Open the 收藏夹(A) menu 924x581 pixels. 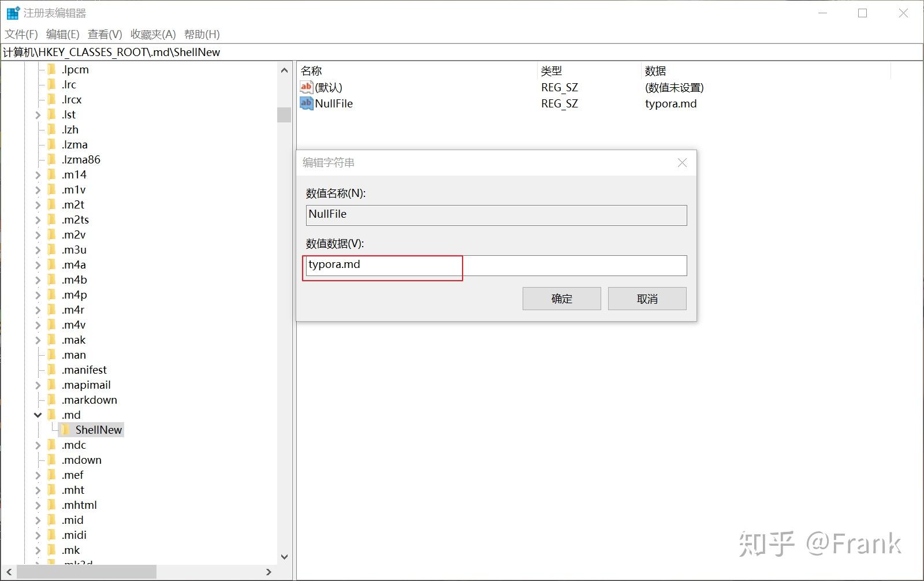tap(153, 34)
